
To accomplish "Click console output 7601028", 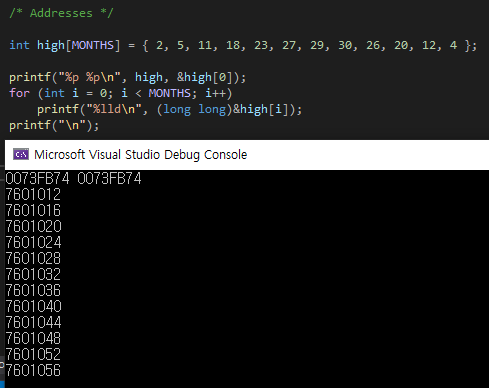I will click(33, 258).
